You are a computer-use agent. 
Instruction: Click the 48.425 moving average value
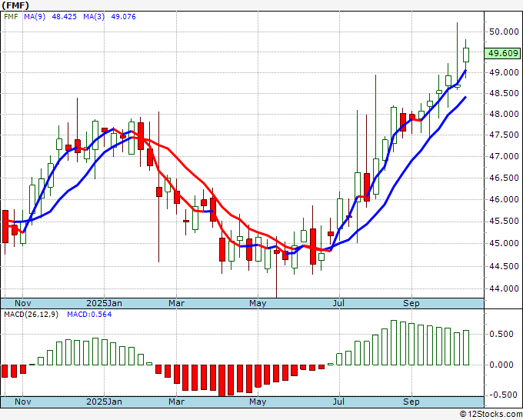pyautogui.click(x=64, y=16)
